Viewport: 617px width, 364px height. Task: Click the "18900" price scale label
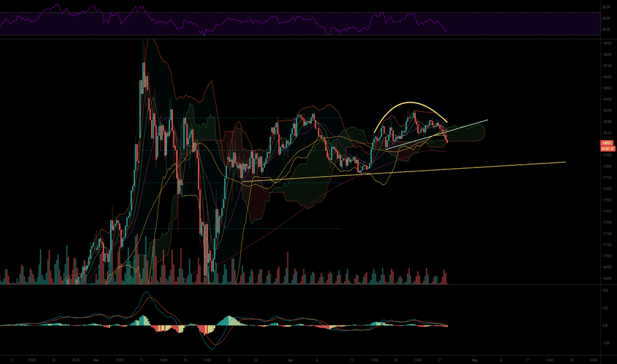(x=607, y=43)
